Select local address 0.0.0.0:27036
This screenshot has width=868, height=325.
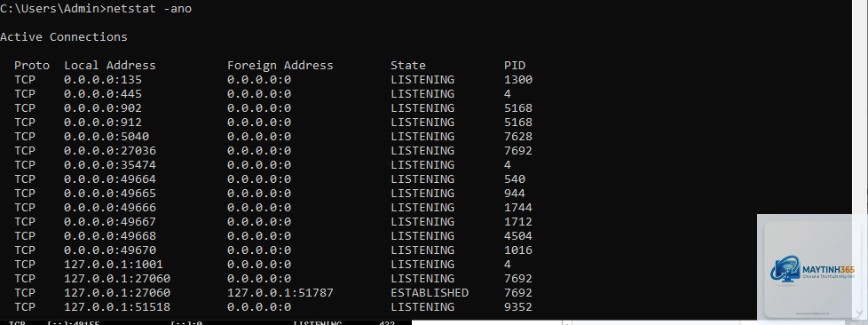pos(109,151)
